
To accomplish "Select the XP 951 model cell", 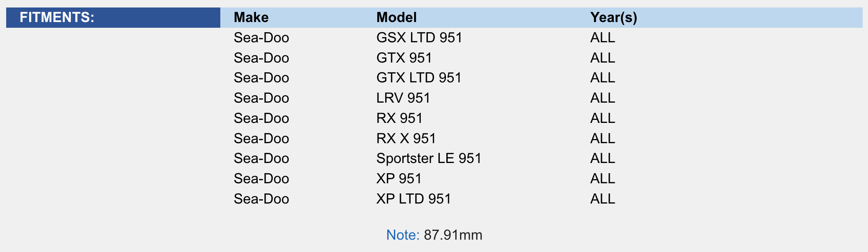I will tap(399, 179).
